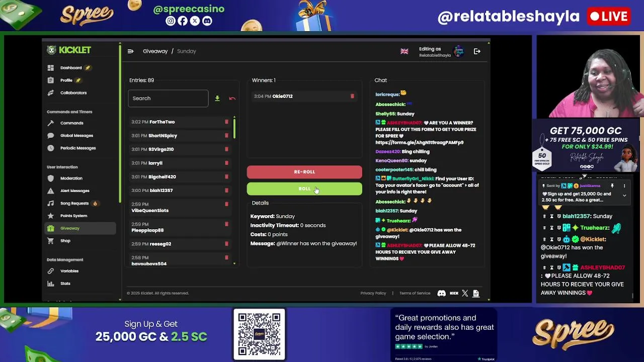This screenshot has width=644, height=362.
Task: Delete ForTheTwo entry with trash icon
Action: pyautogui.click(x=226, y=122)
